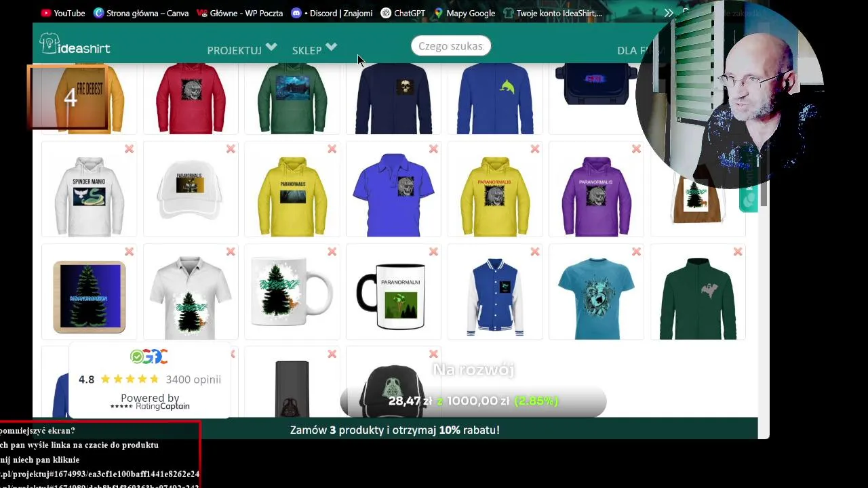Remove the black Darth Vader tumbler

point(332,354)
